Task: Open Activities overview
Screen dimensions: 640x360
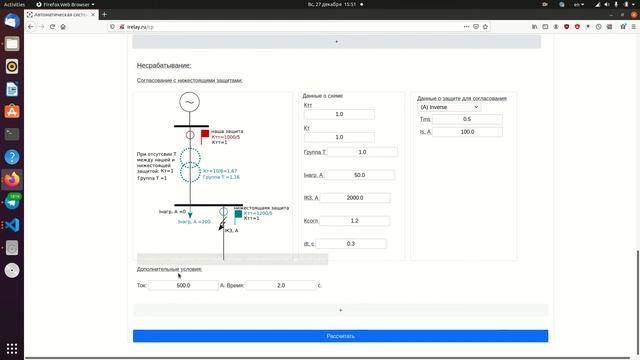Action: [x=14, y=4]
